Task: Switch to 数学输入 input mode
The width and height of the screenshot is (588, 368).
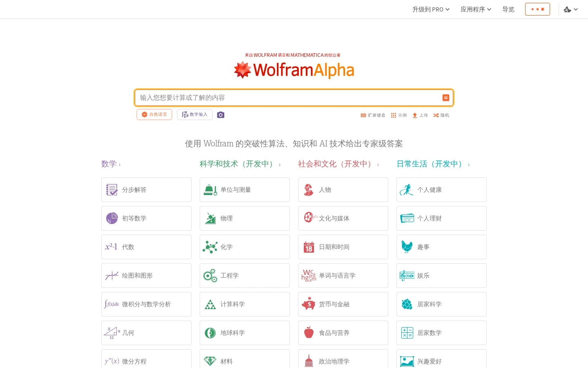Action: (x=195, y=114)
